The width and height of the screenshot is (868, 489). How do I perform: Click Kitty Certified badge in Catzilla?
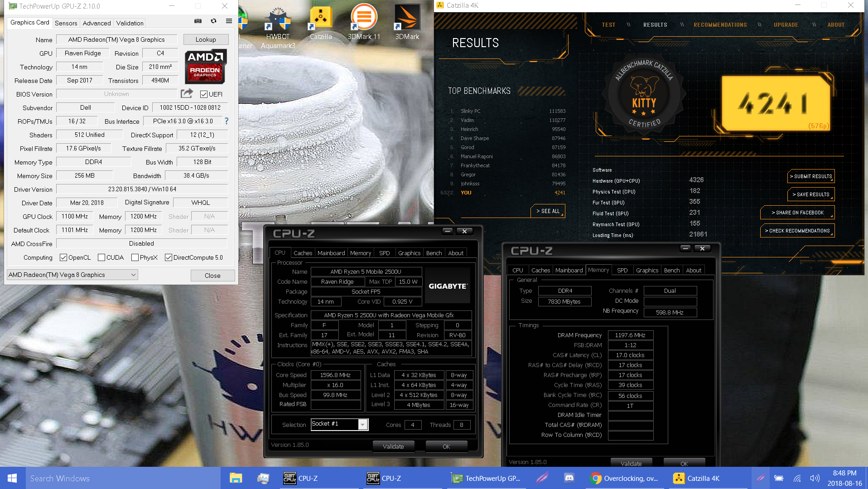644,95
